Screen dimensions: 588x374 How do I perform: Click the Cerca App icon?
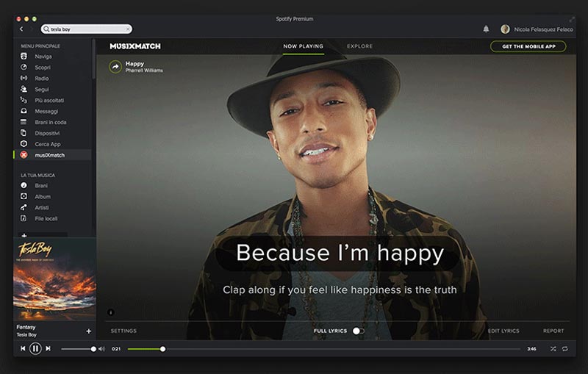24,143
